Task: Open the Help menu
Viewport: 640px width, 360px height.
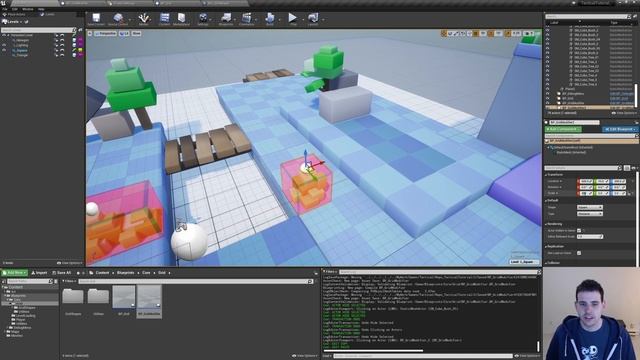Action: click(41, 9)
